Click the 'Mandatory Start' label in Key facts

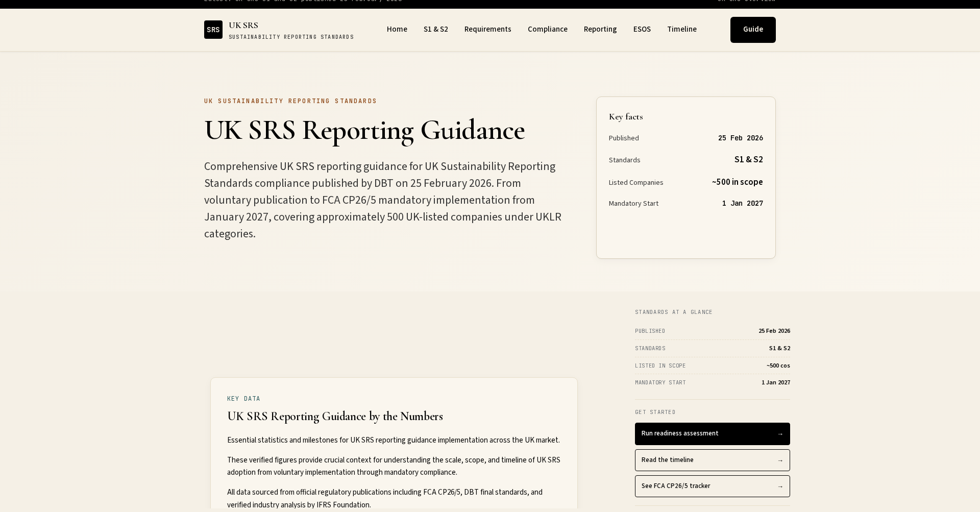(x=633, y=204)
